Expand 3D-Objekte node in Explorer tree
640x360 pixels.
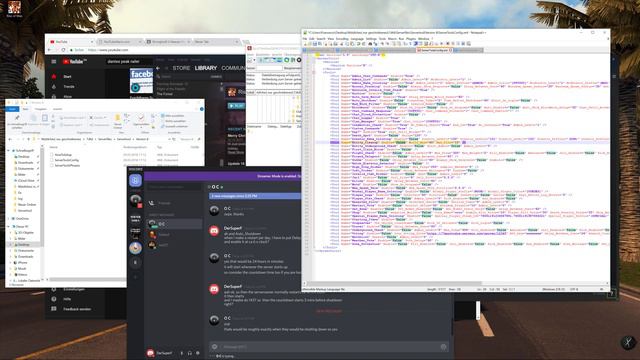click(11, 233)
